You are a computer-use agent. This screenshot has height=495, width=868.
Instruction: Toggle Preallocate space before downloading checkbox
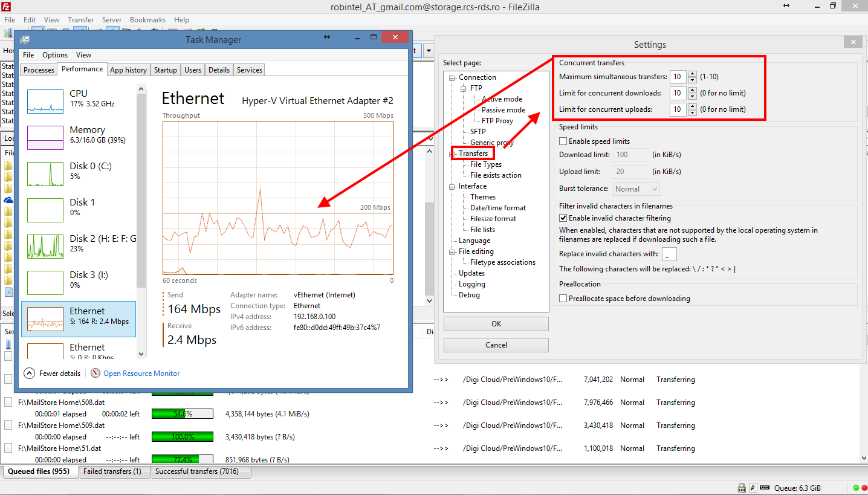click(563, 299)
